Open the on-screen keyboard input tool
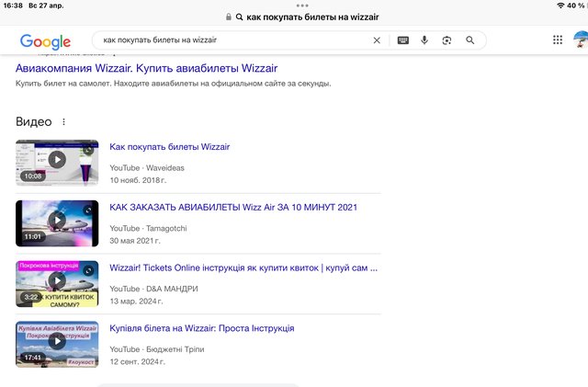 (x=403, y=40)
